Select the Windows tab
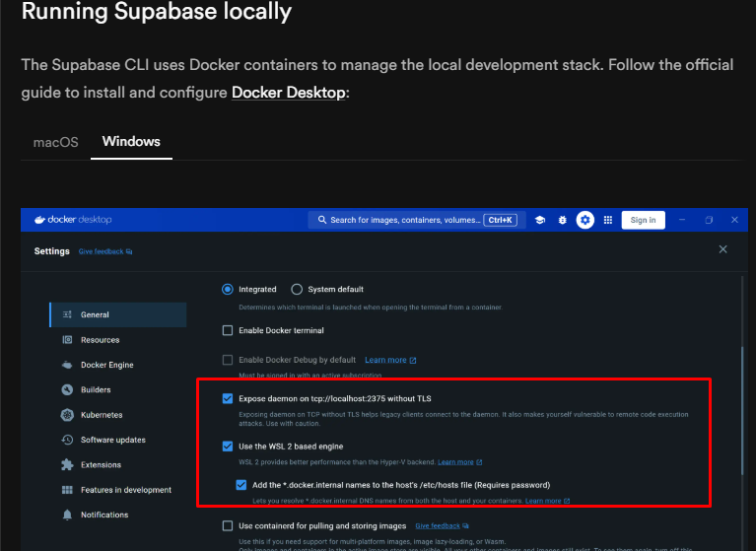This screenshot has width=756, height=551. pyautogui.click(x=131, y=141)
